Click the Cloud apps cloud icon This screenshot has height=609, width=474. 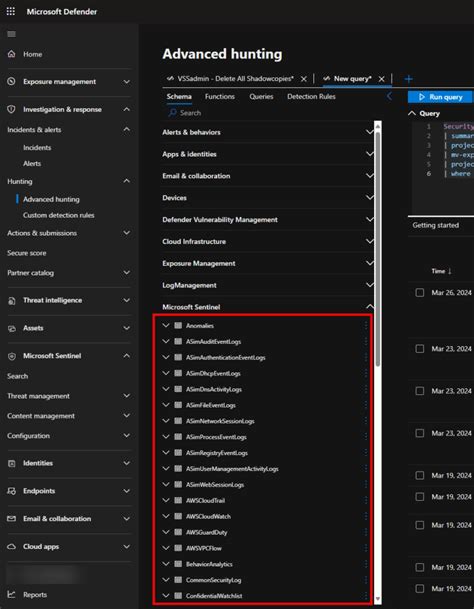pyautogui.click(x=12, y=546)
